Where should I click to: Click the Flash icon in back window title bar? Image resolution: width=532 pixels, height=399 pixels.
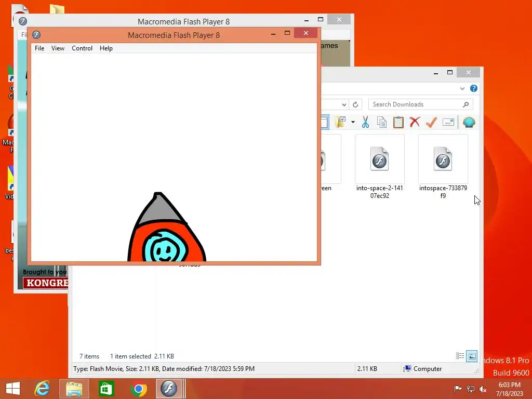click(x=23, y=21)
